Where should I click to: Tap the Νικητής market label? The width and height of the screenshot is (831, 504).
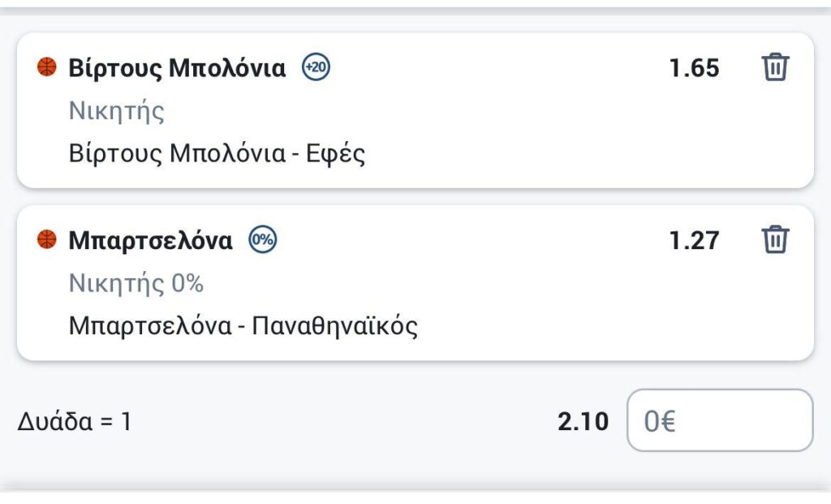(x=117, y=111)
